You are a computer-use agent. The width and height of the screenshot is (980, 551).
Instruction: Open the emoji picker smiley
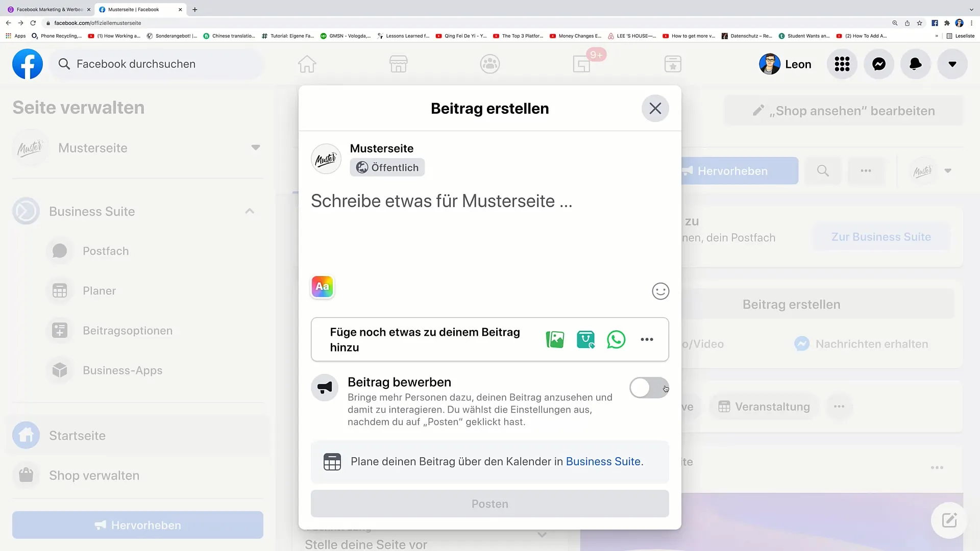click(x=660, y=291)
